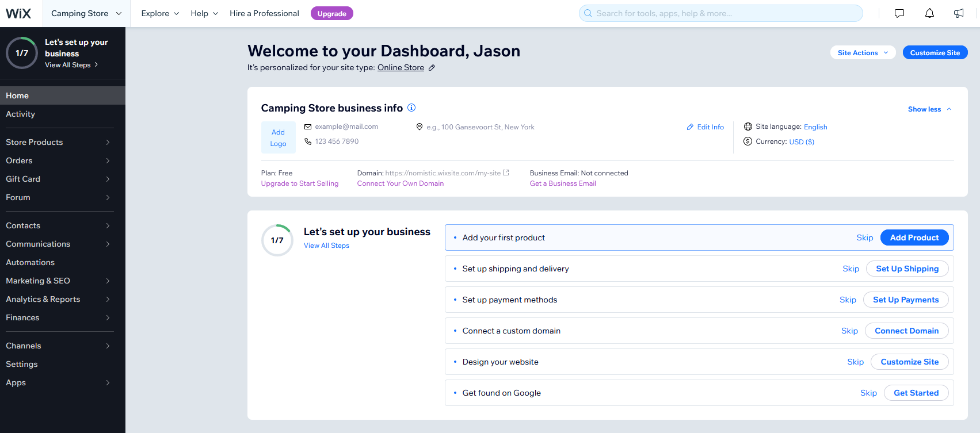Click Set Up Shipping button

[907, 269]
